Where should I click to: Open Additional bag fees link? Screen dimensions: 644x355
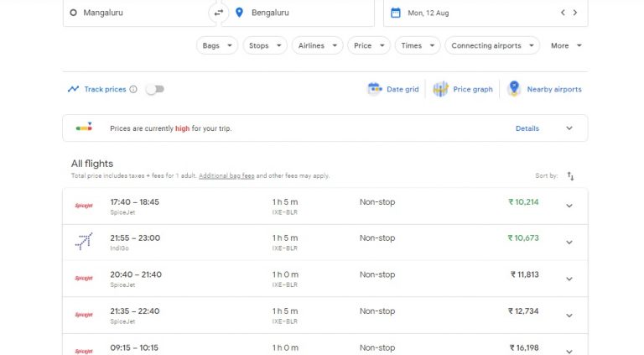[x=226, y=175]
